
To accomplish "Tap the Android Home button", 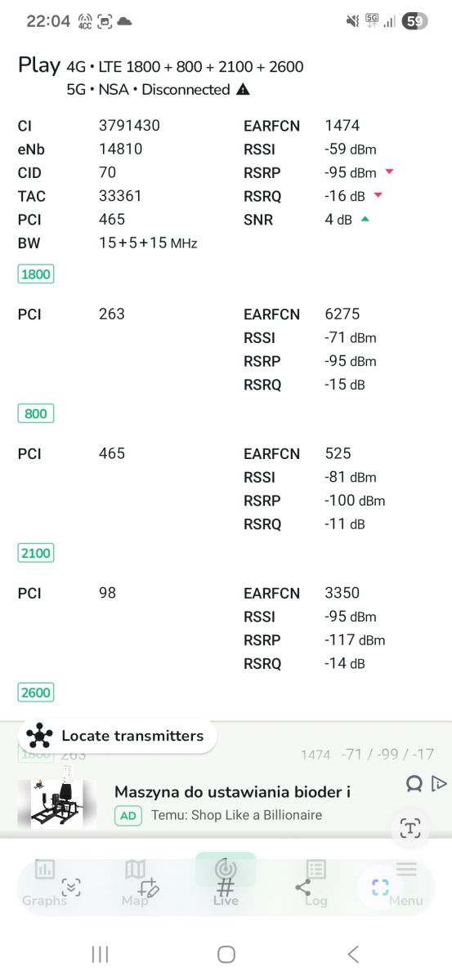I will click(x=226, y=954).
